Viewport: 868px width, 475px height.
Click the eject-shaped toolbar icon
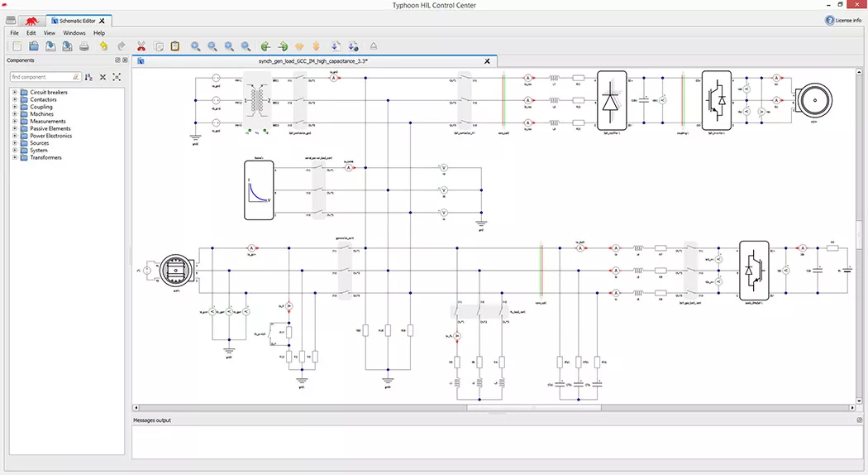tap(374, 46)
